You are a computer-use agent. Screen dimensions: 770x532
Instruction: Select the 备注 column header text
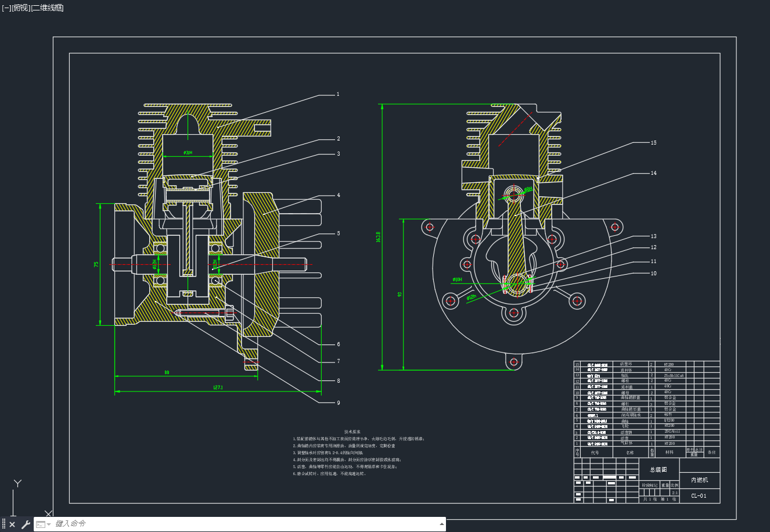(711, 452)
